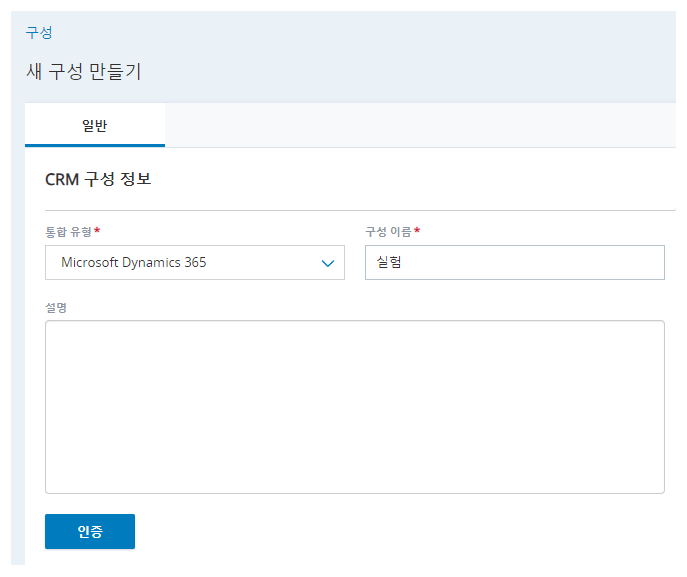Click the 통합 유형 field label
Image resolution: width=687 pixels, height=577 pixels.
pyautogui.click(x=69, y=232)
